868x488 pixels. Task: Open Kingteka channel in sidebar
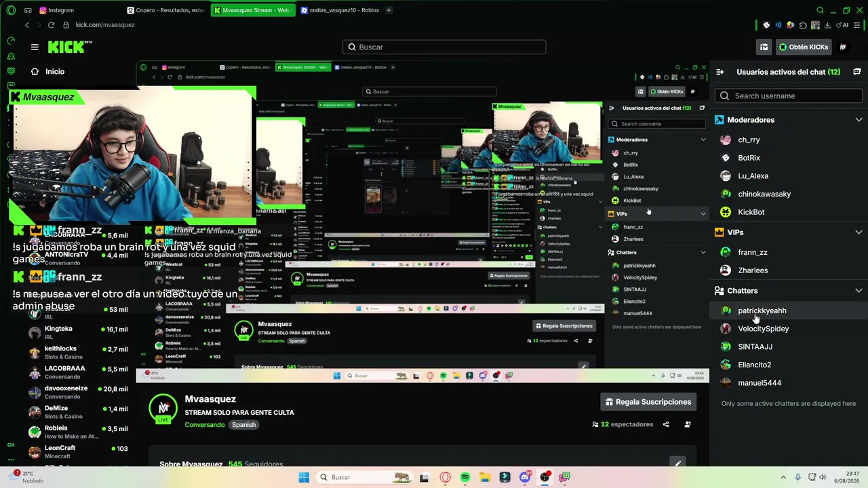pyautogui.click(x=77, y=332)
